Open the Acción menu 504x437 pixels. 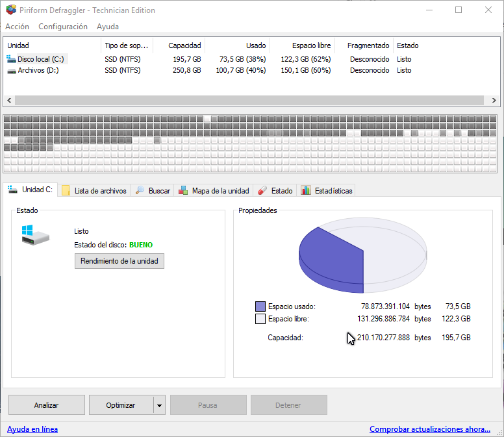tap(18, 27)
